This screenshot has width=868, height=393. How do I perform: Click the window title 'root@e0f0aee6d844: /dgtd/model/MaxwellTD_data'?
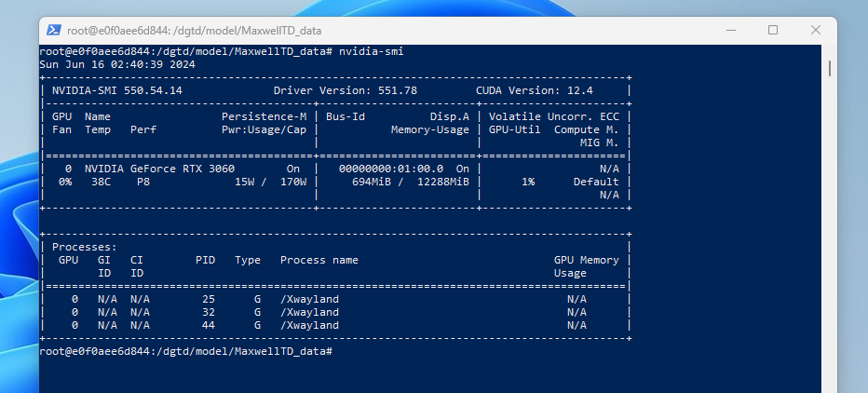(x=195, y=31)
